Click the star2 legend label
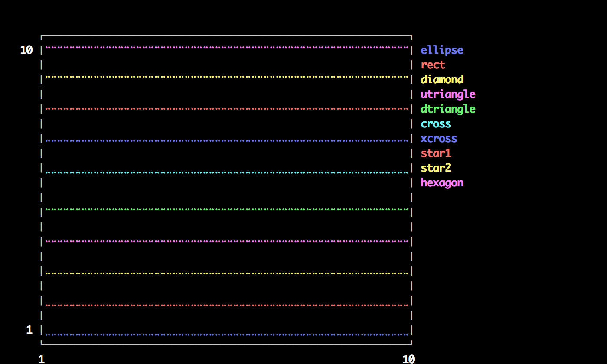The image size is (607, 364). [x=436, y=168]
